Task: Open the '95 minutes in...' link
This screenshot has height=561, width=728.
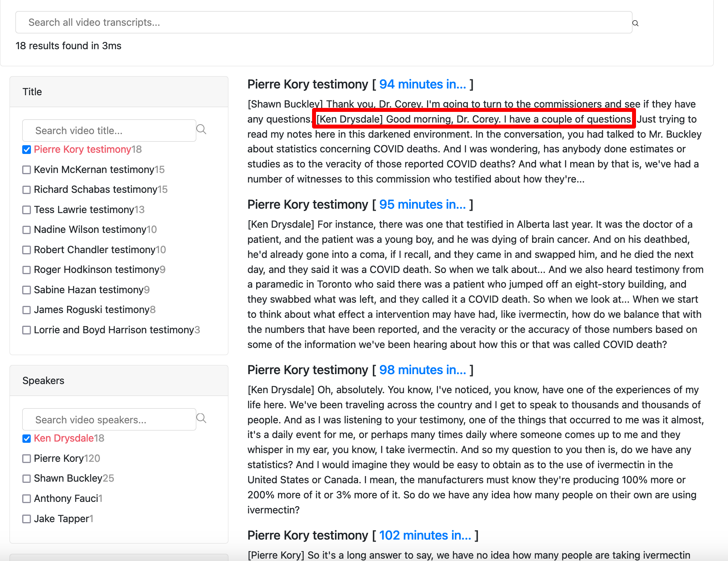Action: (423, 204)
